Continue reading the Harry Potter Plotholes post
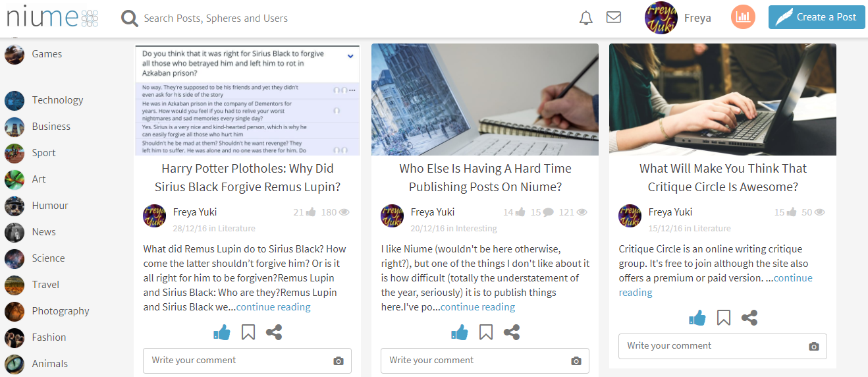This screenshot has height=377, width=868. click(273, 307)
